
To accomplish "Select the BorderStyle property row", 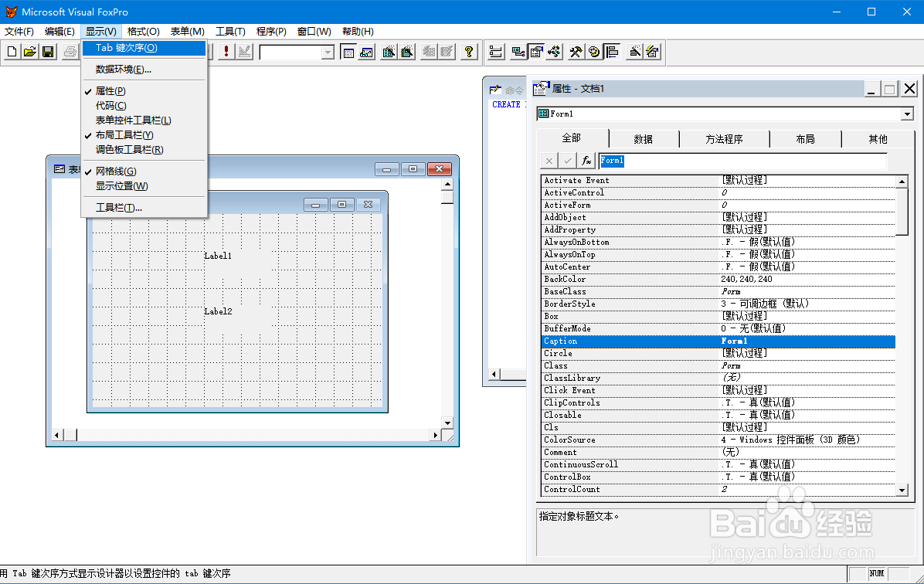I will [718, 304].
